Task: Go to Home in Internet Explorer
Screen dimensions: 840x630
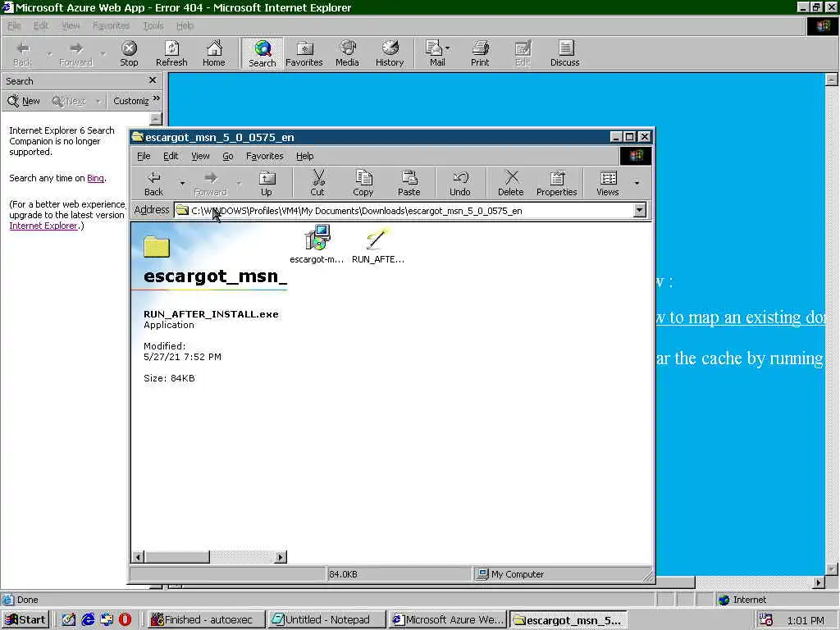Action: pos(214,53)
